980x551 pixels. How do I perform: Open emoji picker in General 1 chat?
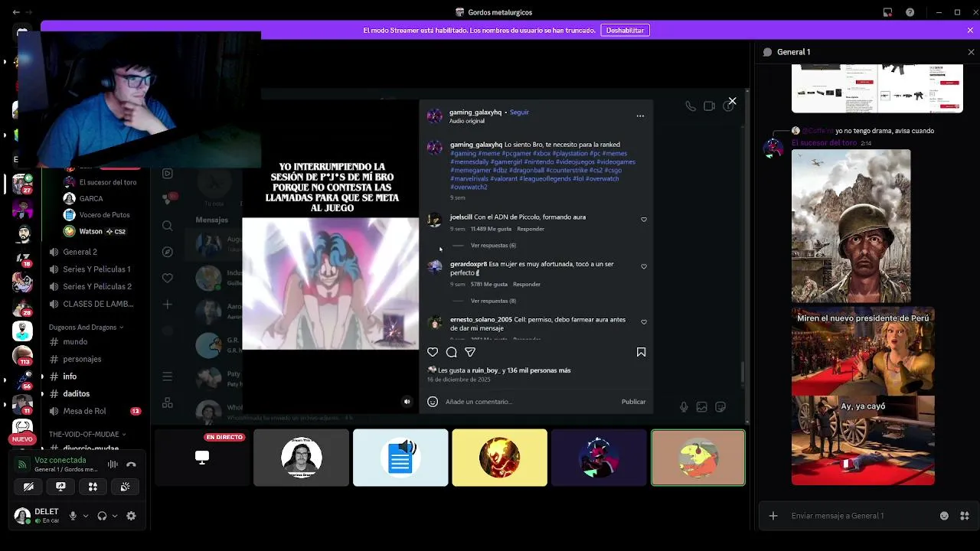point(944,516)
